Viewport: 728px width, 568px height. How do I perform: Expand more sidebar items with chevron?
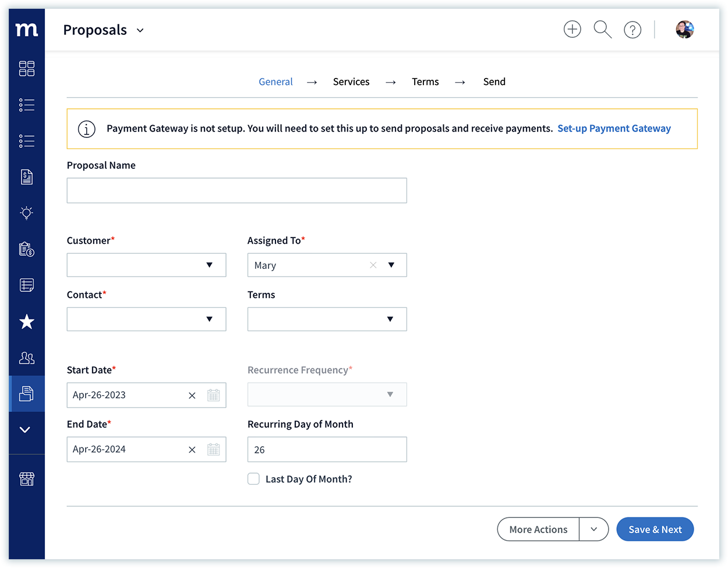click(24, 429)
